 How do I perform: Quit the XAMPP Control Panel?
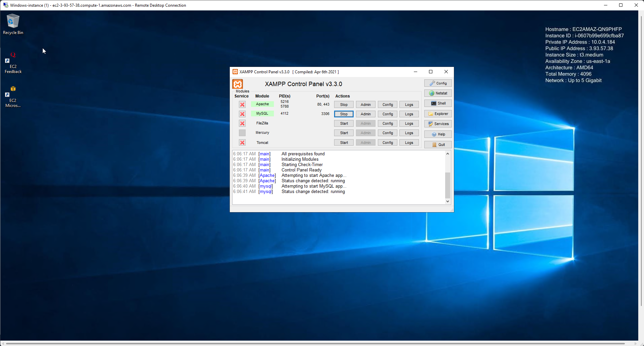point(438,145)
